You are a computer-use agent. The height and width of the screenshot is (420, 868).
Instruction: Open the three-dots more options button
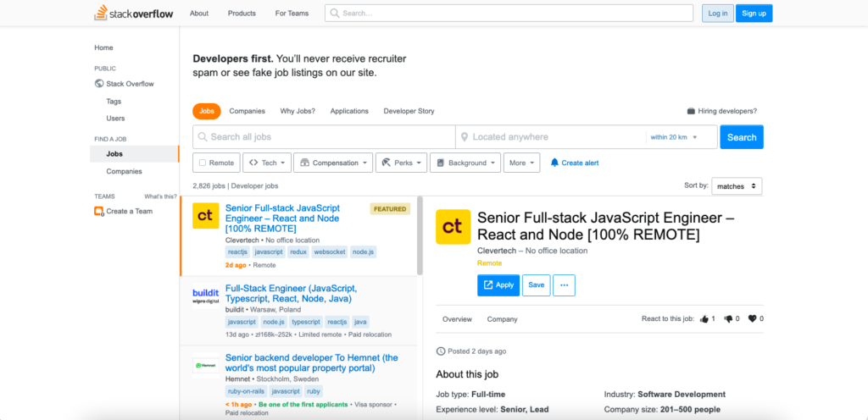564,285
